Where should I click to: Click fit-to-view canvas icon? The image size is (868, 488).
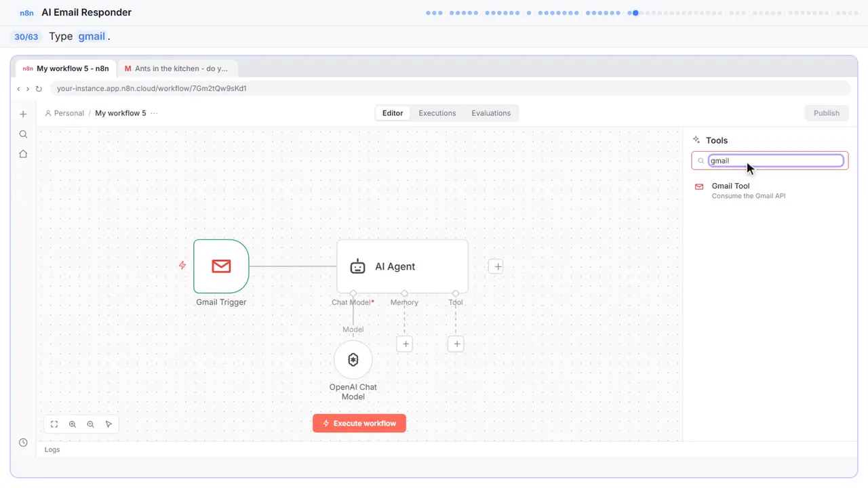click(54, 424)
